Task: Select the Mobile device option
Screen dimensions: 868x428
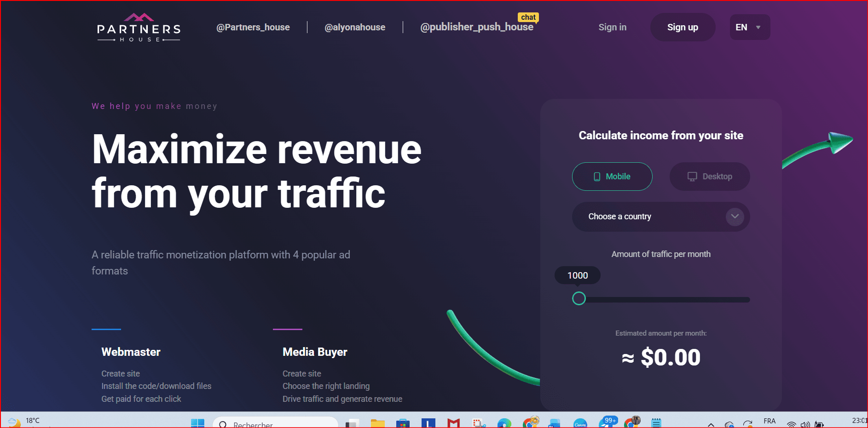Action: click(x=612, y=177)
